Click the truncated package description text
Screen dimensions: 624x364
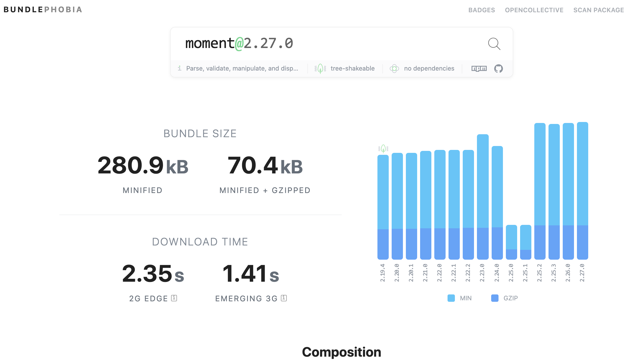pos(242,69)
